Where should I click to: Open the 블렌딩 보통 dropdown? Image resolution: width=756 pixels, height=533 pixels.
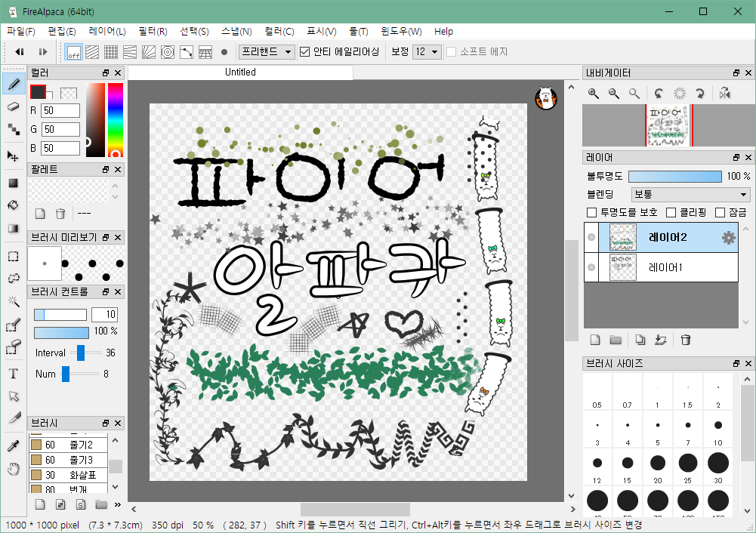[x=690, y=195]
